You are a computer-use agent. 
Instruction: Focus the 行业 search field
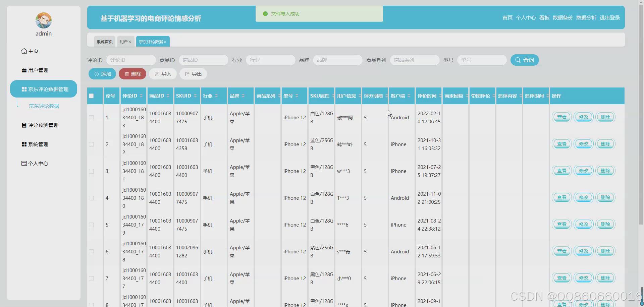coord(271,60)
